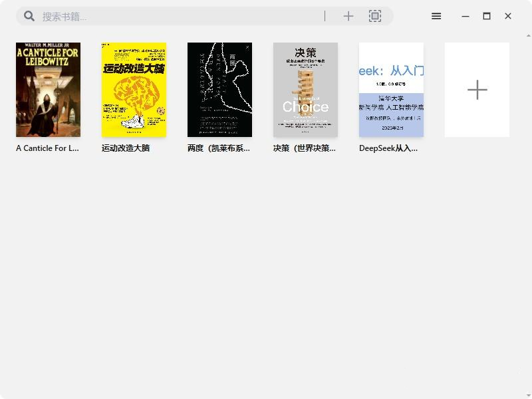Open A Canticle for Leibowitz cover
532x399 pixels.
[x=48, y=90]
